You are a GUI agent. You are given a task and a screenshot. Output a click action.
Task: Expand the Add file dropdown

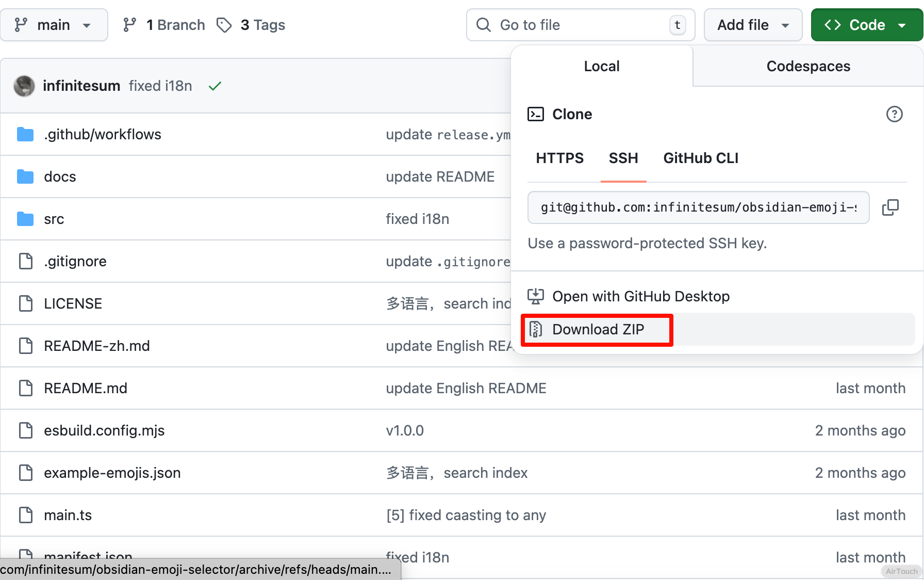point(752,25)
